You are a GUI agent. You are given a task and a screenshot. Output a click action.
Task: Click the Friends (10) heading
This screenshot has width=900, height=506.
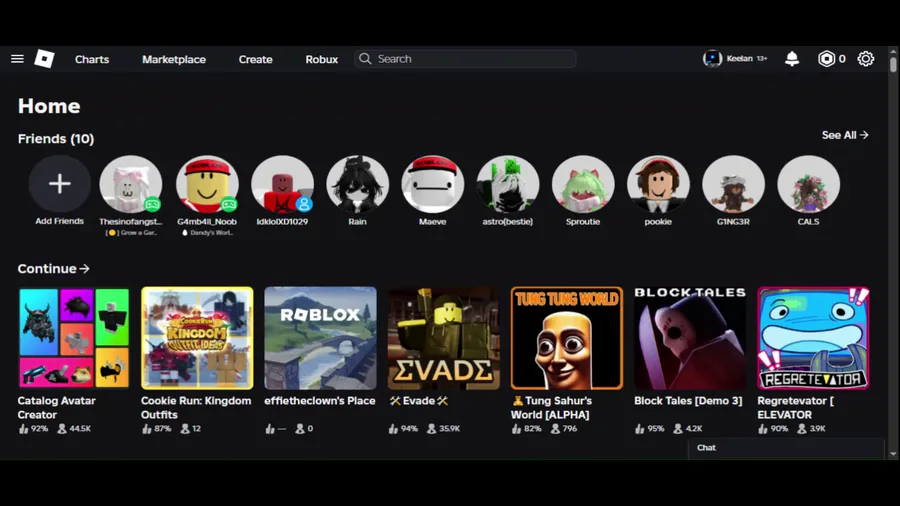click(x=56, y=139)
